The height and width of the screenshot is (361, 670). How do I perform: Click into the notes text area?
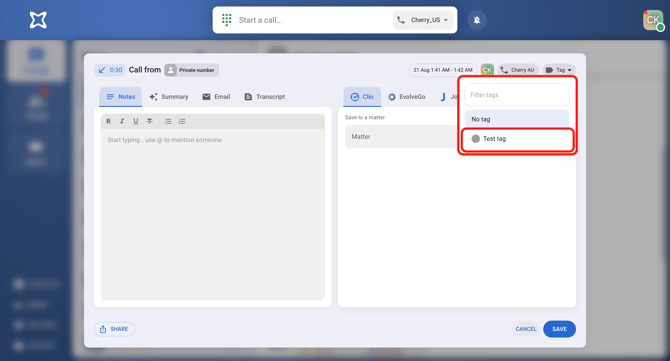coord(213,214)
